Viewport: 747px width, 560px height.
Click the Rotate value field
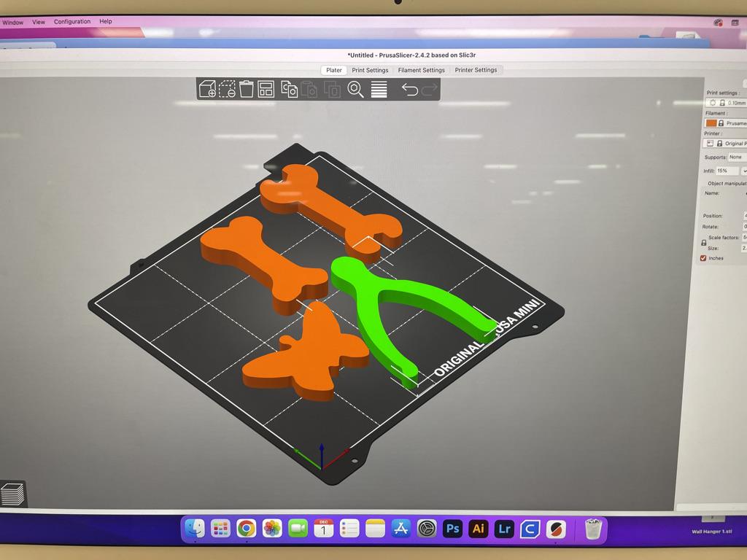click(x=745, y=227)
